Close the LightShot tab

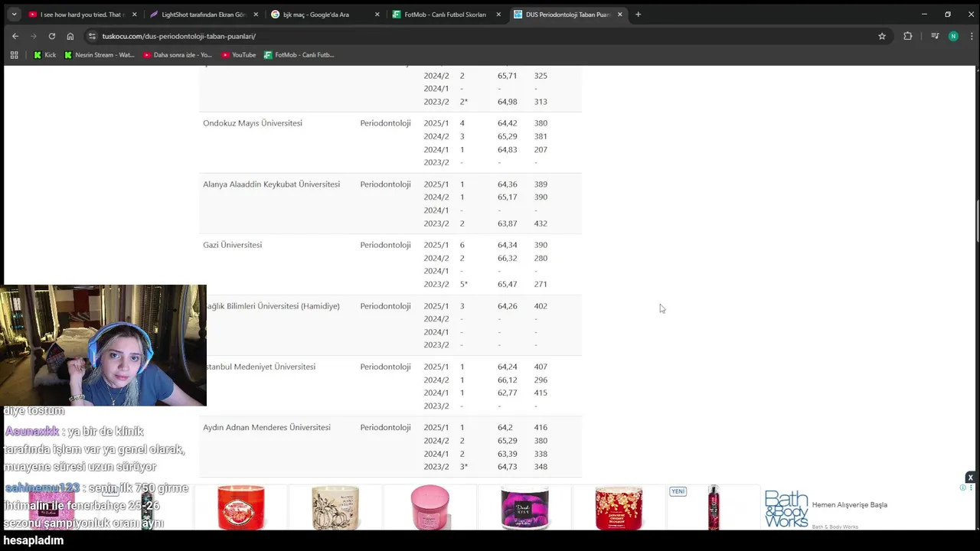[x=256, y=15]
